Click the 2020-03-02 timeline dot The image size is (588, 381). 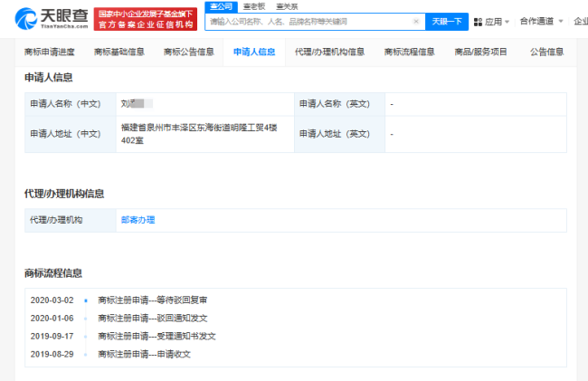pyautogui.click(x=85, y=300)
